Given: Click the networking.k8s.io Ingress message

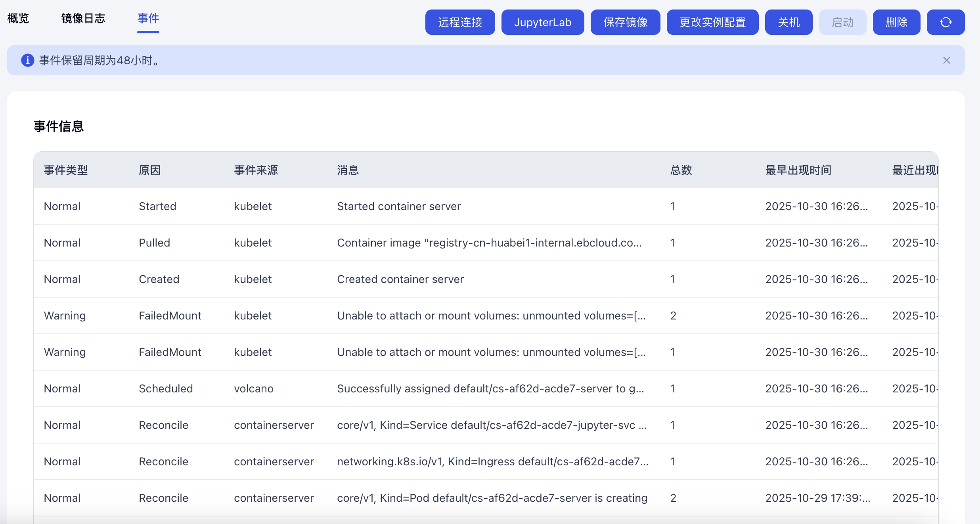Looking at the screenshot, I should (492, 461).
